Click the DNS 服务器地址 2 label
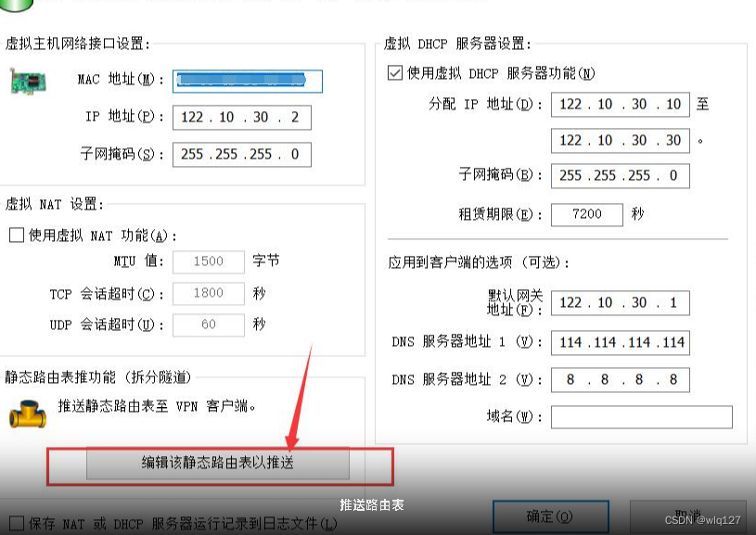The image size is (756, 535). 468,380
